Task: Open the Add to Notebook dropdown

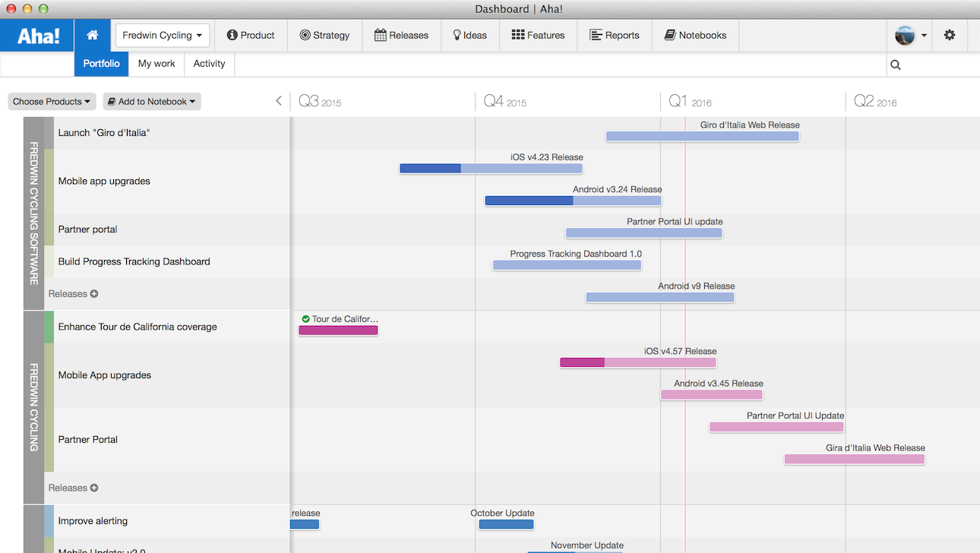Action: pos(152,102)
